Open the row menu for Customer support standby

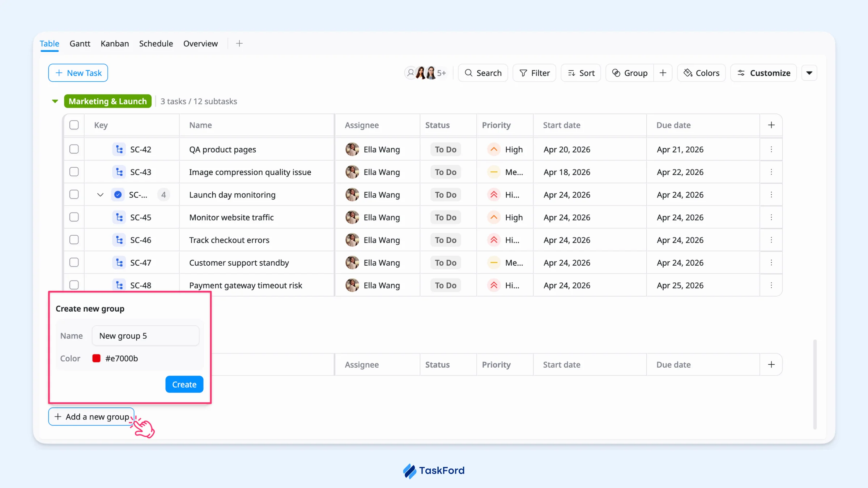click(x=771, y=263)
